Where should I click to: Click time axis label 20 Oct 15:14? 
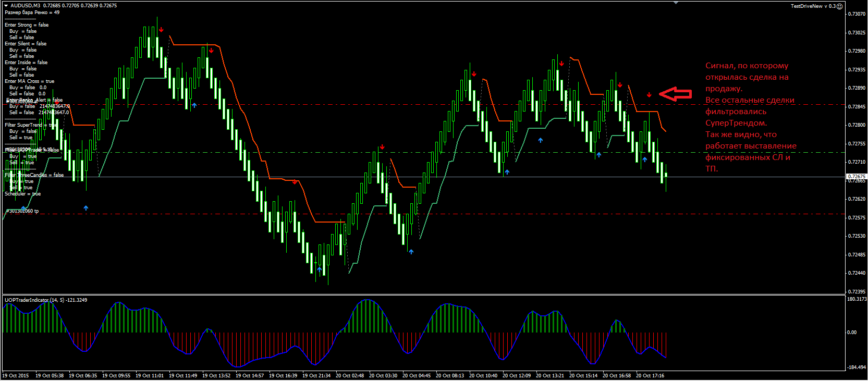pos(583,376)
